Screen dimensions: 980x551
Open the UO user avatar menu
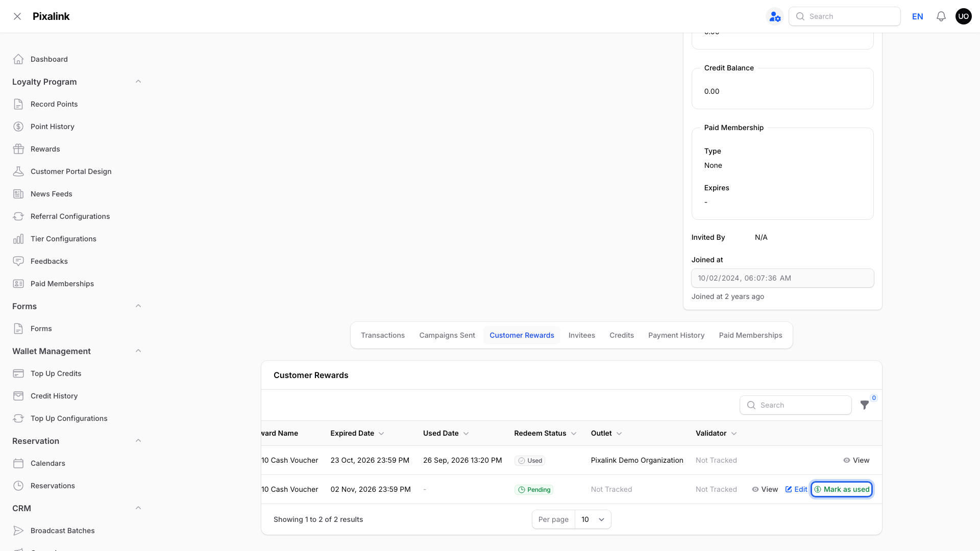pyautogui.click(x=963, y=16)
